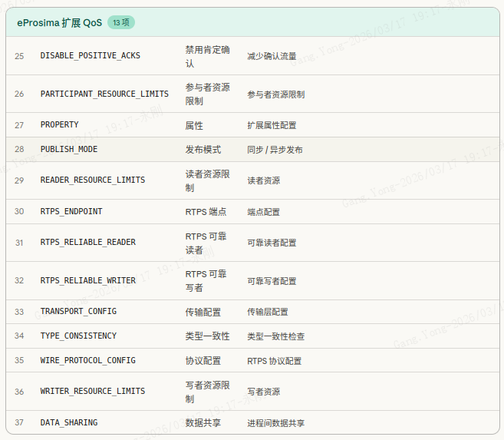504x440 pixels.
Task: Select the RTPS_RELIABLE_WRITER policy name
Action: (x=88, y=280)
